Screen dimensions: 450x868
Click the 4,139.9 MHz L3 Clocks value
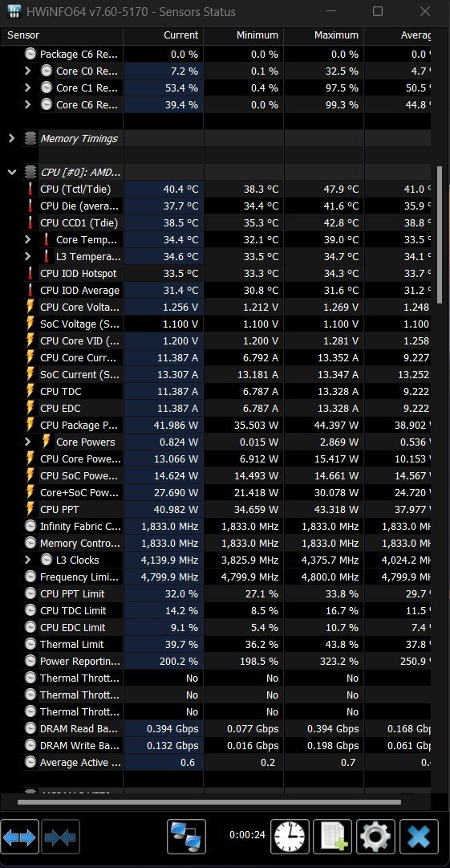[170, 560]
